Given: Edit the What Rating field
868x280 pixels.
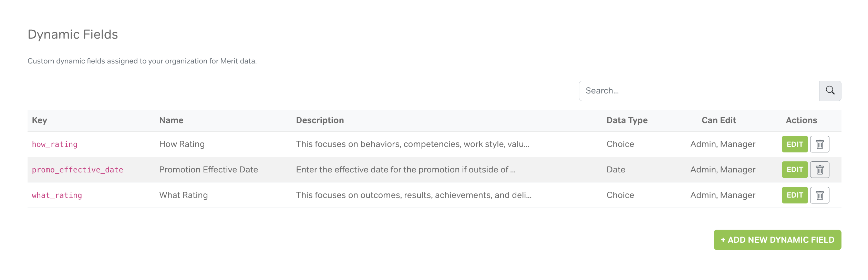Looking at the screenshot, I should 795,195.
